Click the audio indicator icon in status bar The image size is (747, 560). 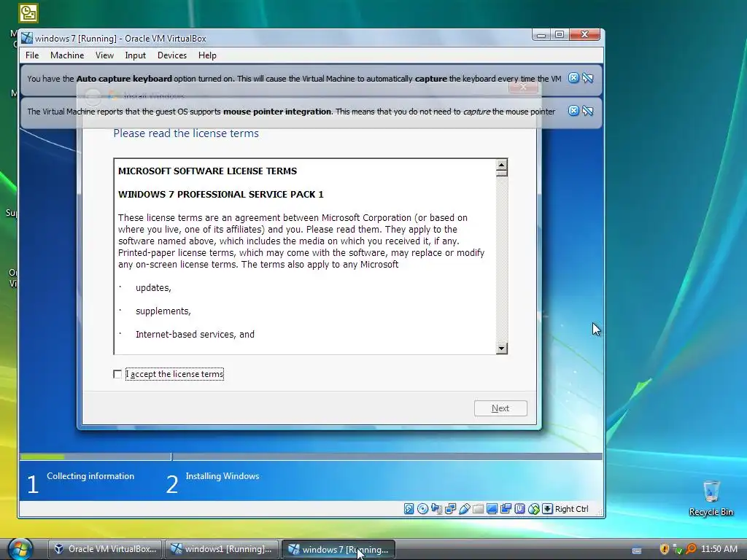(x=436, y=509)
